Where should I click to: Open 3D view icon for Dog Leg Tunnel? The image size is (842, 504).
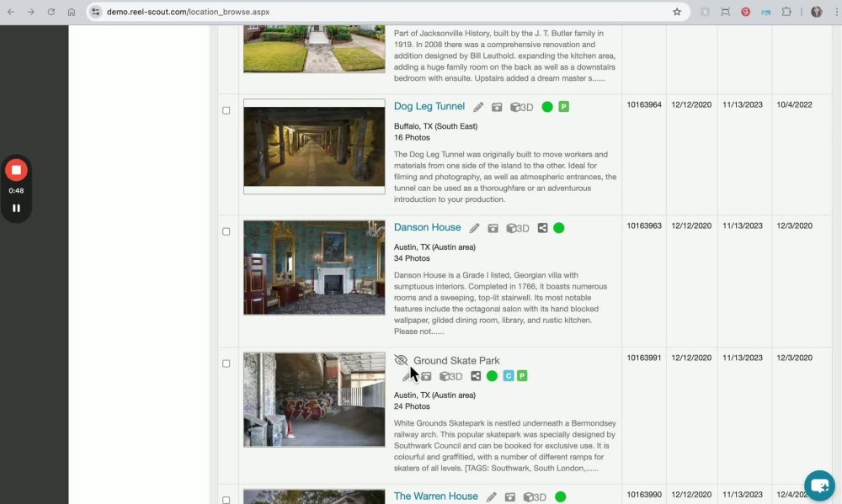click(x=521, y=108)
